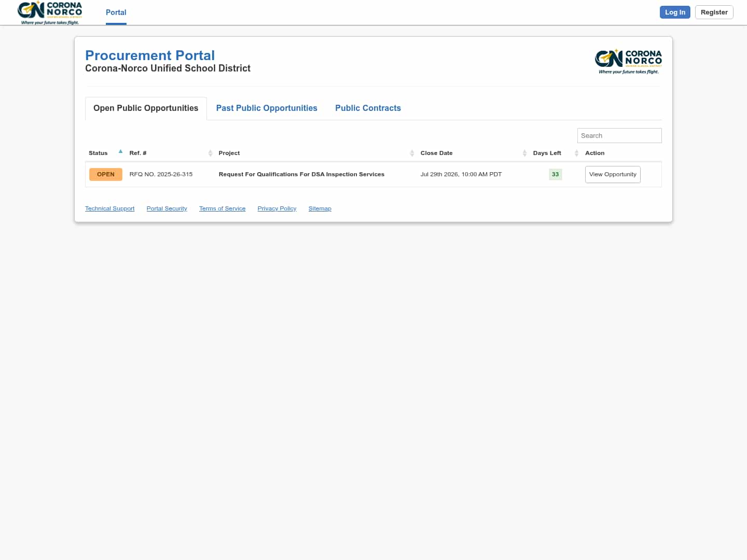Click the Register button
This screenshot has height=560, width=747.
point(714,12)
